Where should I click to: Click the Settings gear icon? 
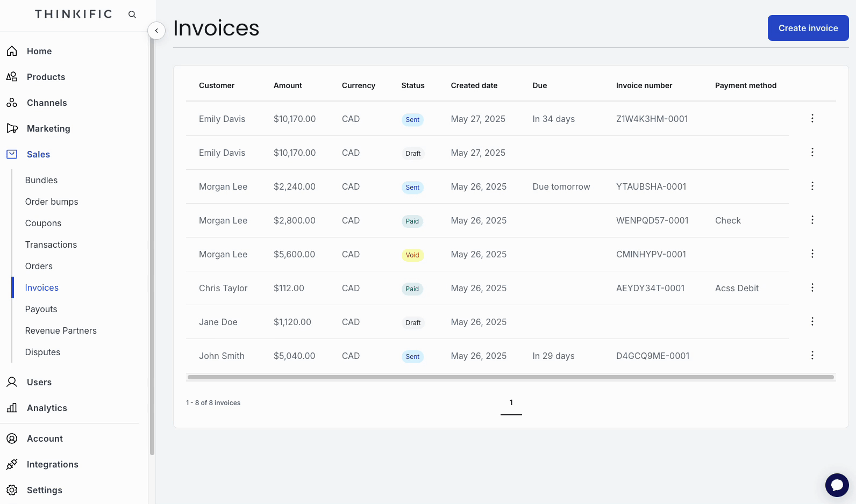coord(12,490)
